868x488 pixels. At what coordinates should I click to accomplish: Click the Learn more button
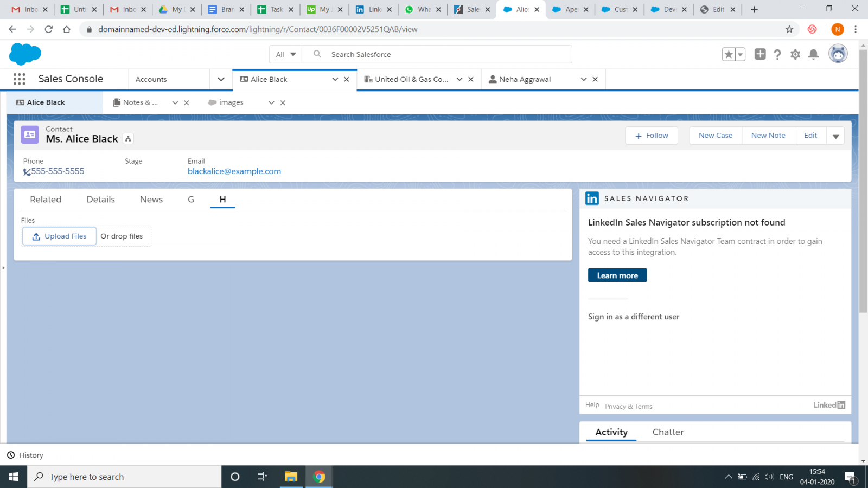(x=617, y=275)
